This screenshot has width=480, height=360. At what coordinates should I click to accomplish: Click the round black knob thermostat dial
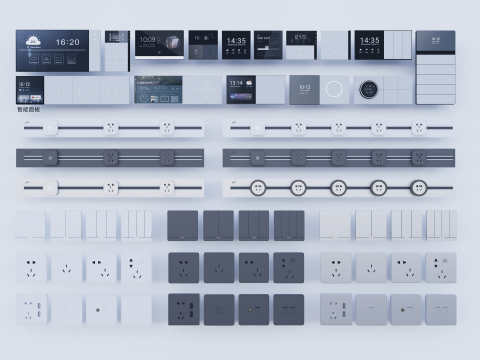tap(368, 89)
